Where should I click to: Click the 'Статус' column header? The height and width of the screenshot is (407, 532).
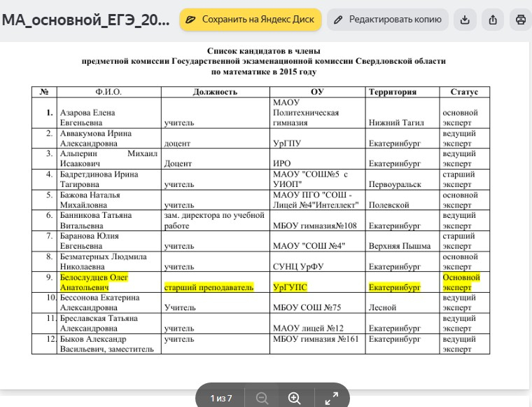coord(464,92)
